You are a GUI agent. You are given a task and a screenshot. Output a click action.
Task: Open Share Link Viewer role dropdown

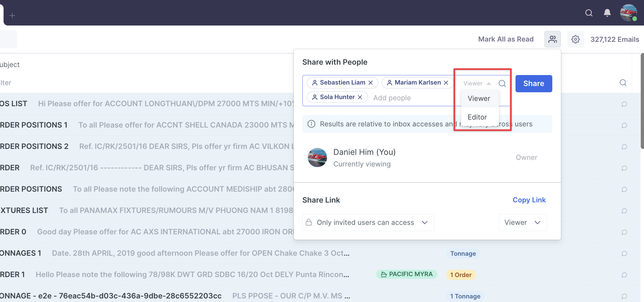523,222
